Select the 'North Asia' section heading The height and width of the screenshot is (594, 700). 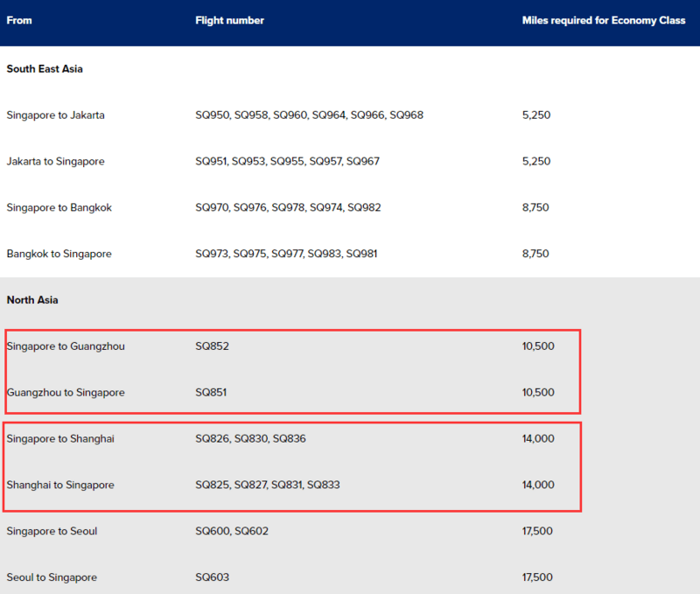tap(32, 300)
